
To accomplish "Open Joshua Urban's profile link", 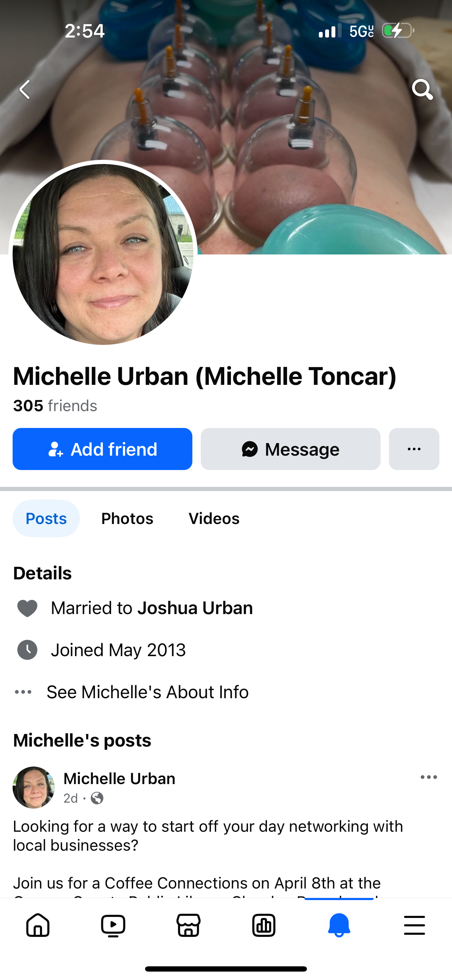I will coord(195,608).
